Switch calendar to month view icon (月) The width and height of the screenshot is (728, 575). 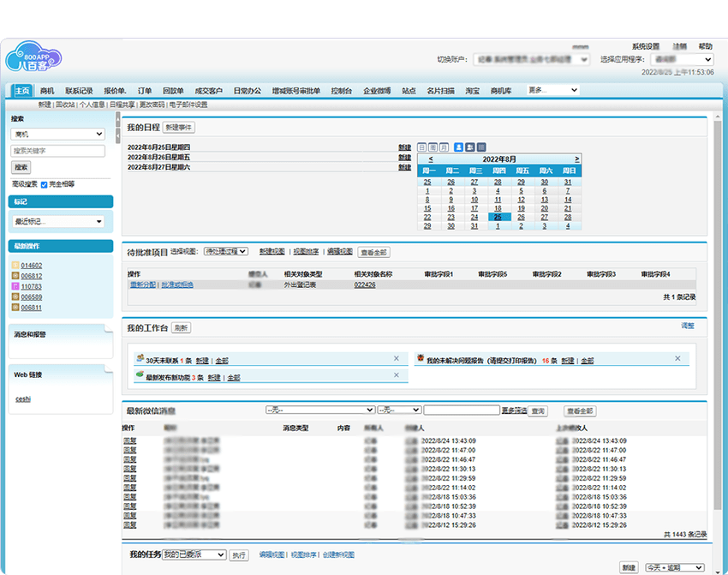click(444, 147)
